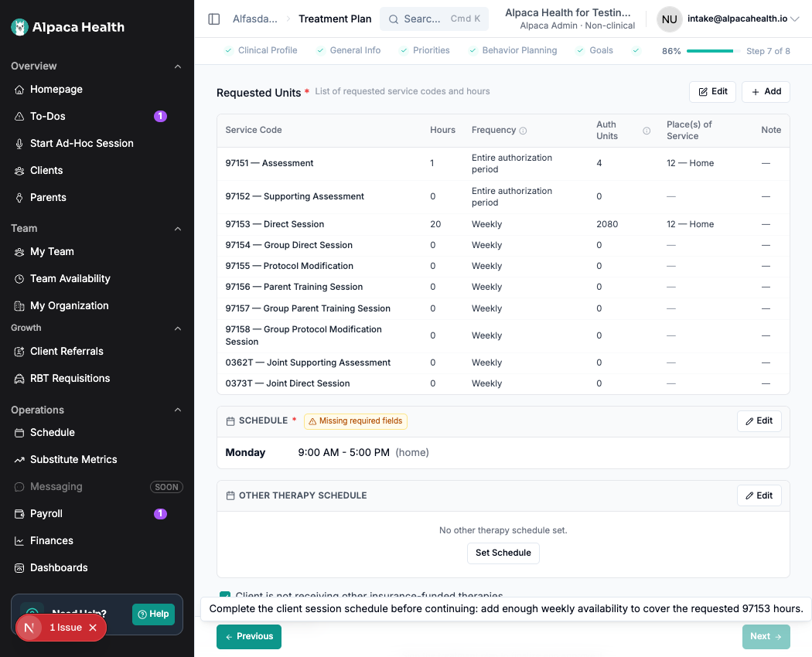This screenshot has width=812, height=657.
Task: Go to the Behavior Planning step
Action: pos(513,50)
